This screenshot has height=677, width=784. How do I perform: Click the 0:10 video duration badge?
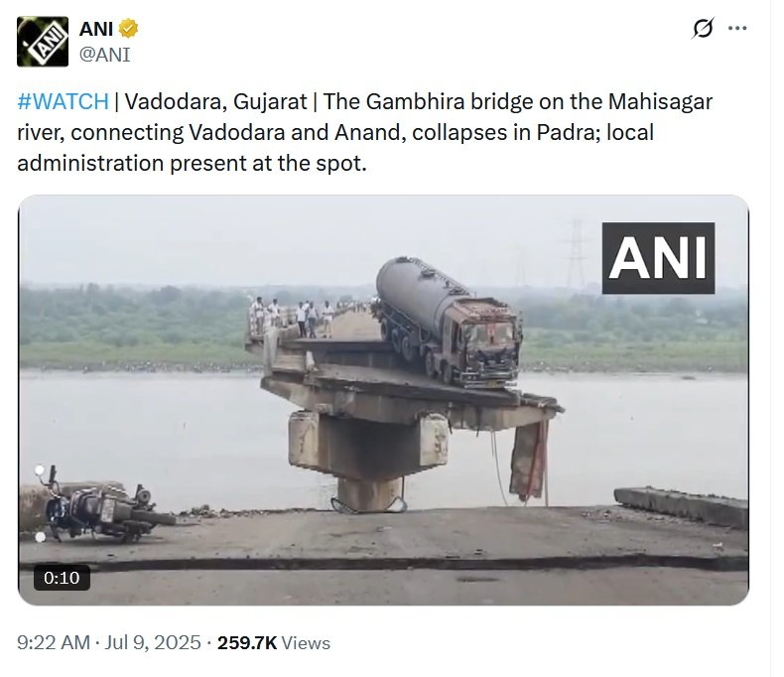(x=62, y=578)
